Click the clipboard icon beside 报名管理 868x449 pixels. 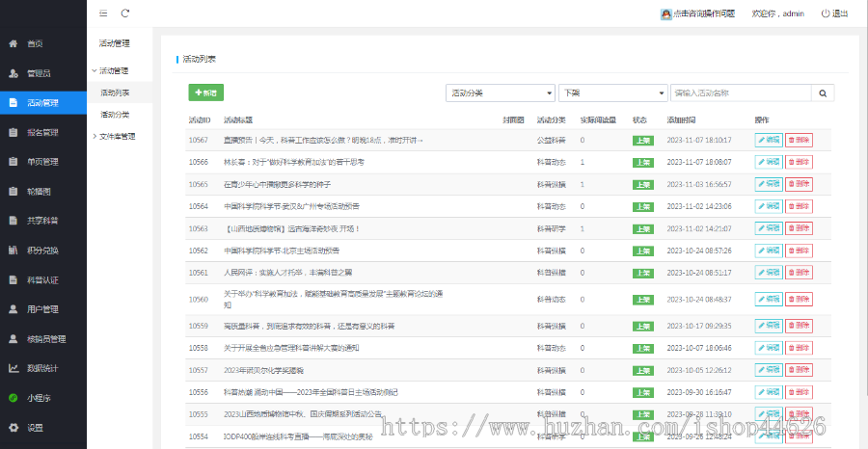click(x=14, y=132)
